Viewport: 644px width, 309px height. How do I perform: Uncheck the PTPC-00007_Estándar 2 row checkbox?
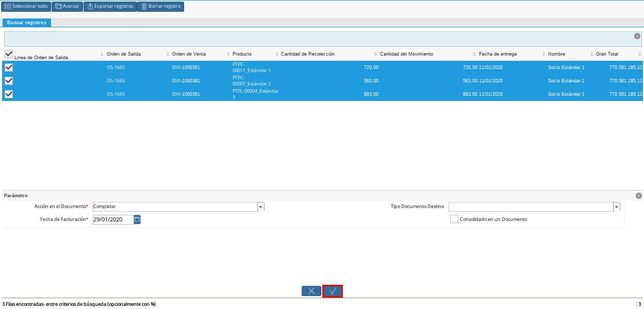tap(9, 81)
